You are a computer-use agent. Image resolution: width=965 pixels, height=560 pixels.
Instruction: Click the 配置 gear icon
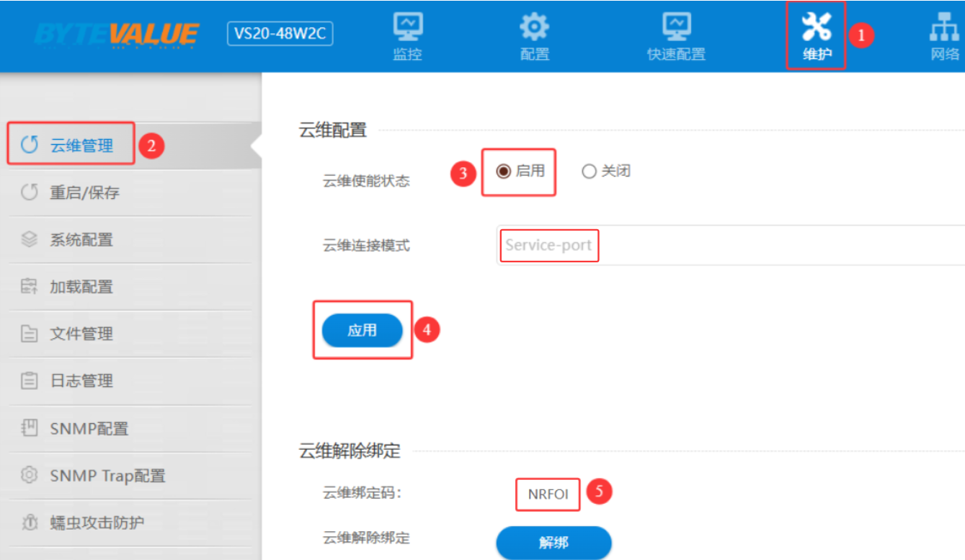pos(534,27)
